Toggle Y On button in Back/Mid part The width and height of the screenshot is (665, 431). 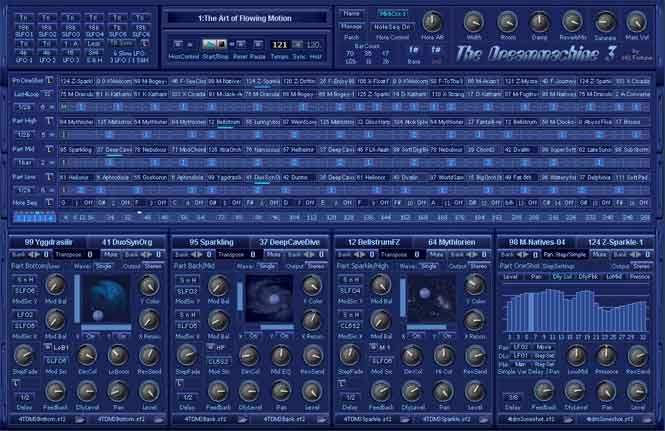(x=284, y=336)
